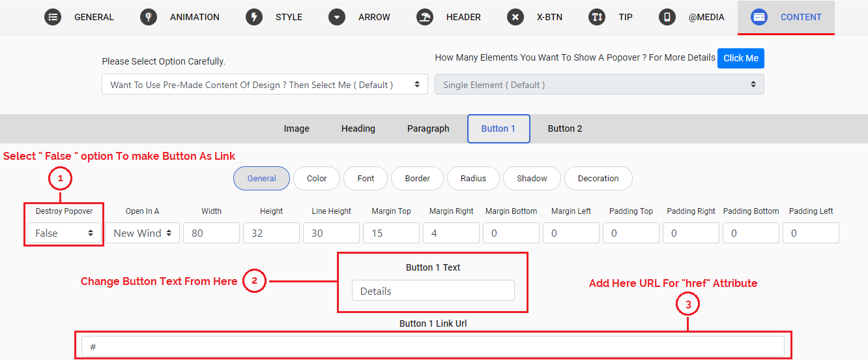Switch to the Button 2 tab
This screenshot has width=868, height=360.
click(564, 128)
